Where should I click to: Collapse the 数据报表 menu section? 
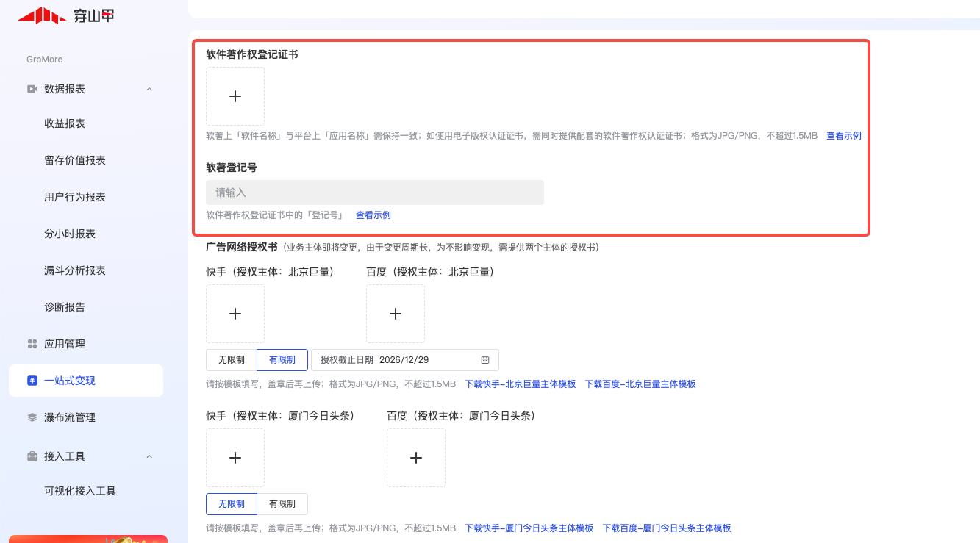149,89
